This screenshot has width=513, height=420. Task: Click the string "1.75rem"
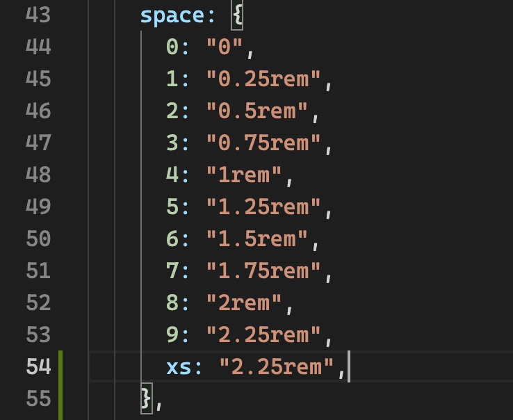click(263, 270)
